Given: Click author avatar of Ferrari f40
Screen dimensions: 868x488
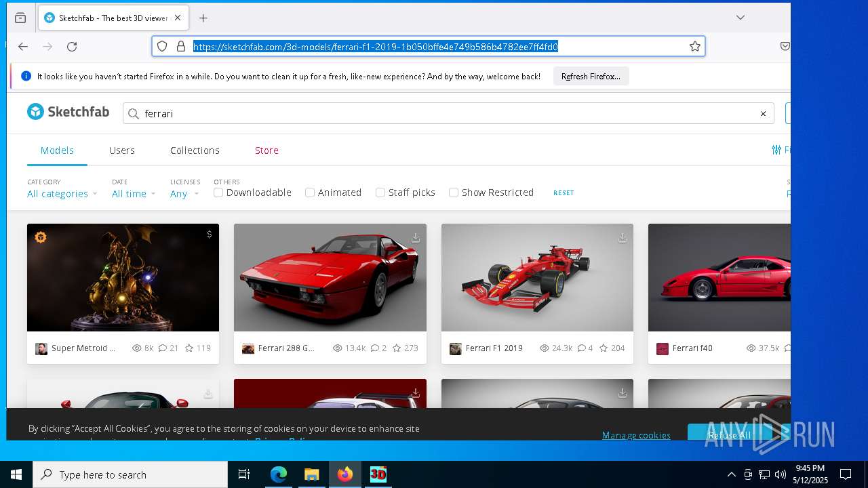Looking at the screenshot, I should [x=663, y=348].
